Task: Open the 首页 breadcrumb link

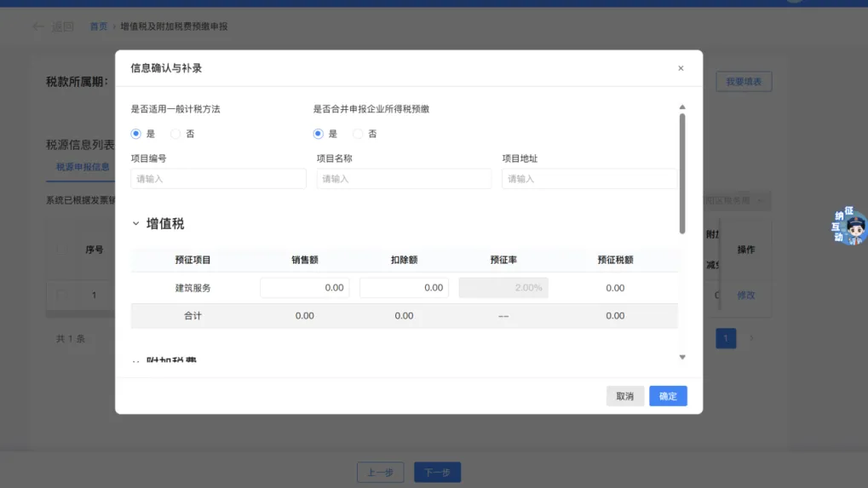Action: 99,26
